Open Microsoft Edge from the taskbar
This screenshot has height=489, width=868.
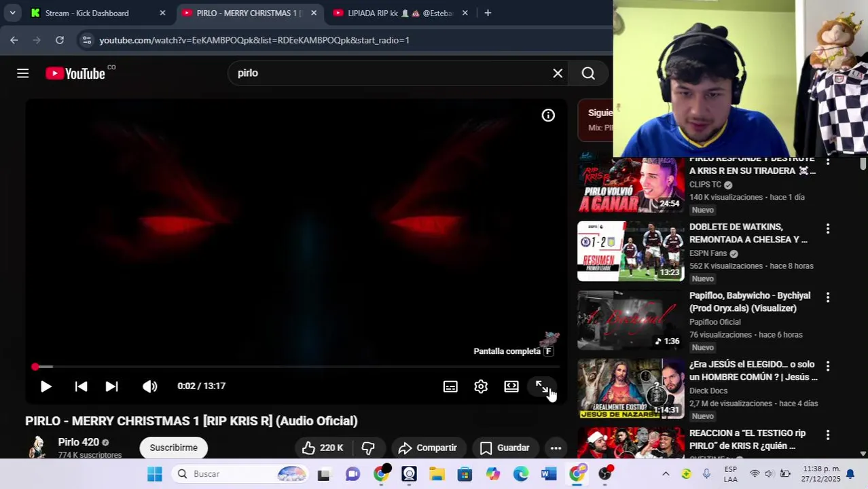pyautogui.click(x=521, y=474)
